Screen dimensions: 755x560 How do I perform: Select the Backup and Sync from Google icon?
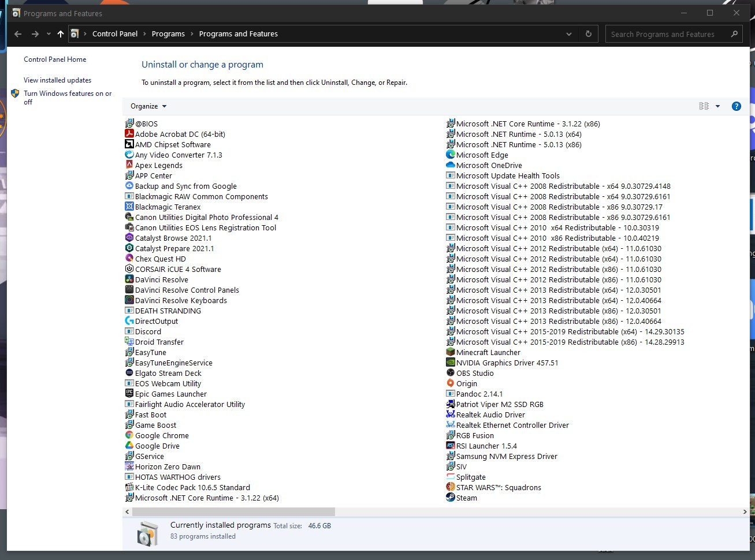point(129,186)
